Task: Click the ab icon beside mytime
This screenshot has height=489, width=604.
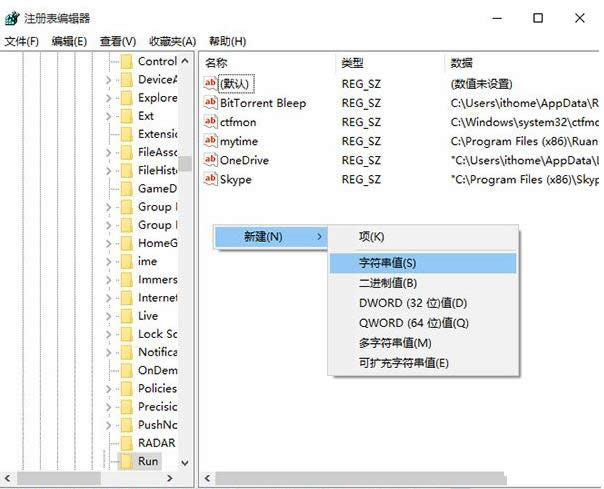Action: tap(210, 140)
